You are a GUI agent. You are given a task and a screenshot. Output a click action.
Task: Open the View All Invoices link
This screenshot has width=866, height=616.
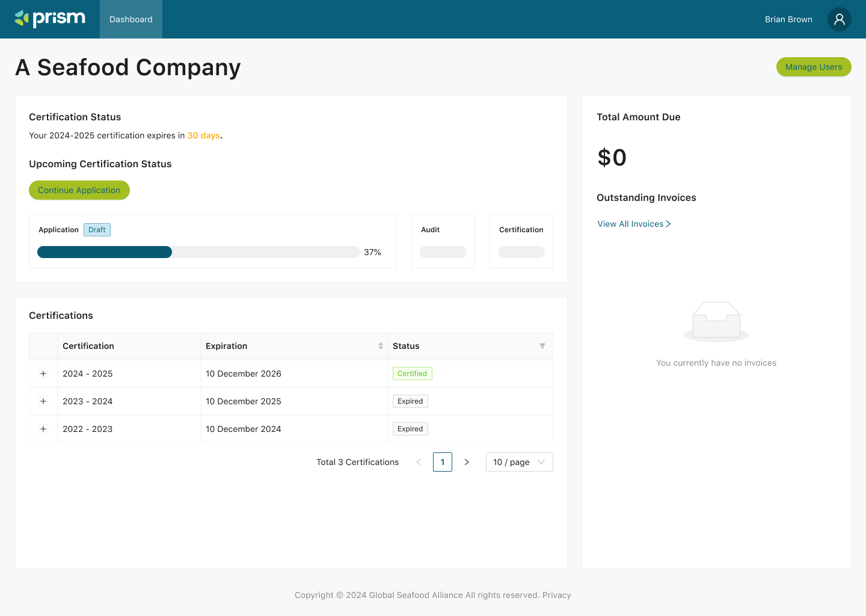click(630, 223)
